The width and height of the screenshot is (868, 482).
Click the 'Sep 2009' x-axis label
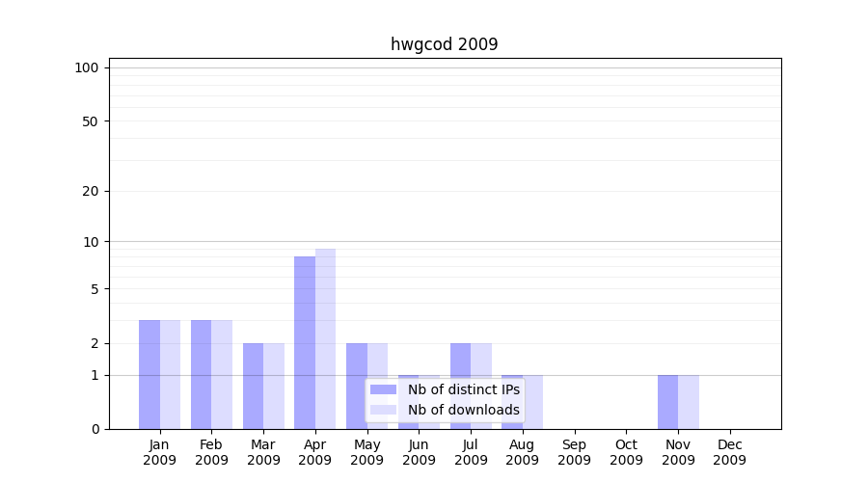pyautogui.click(x=574, y=452)
